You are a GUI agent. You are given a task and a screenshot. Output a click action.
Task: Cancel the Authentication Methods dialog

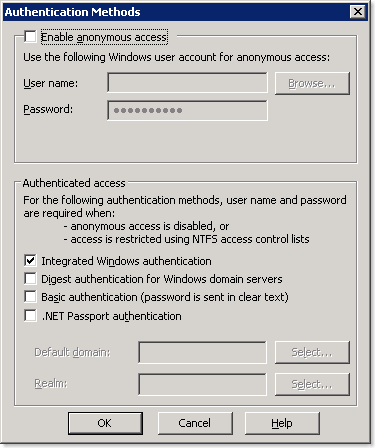tap(195, 423)
